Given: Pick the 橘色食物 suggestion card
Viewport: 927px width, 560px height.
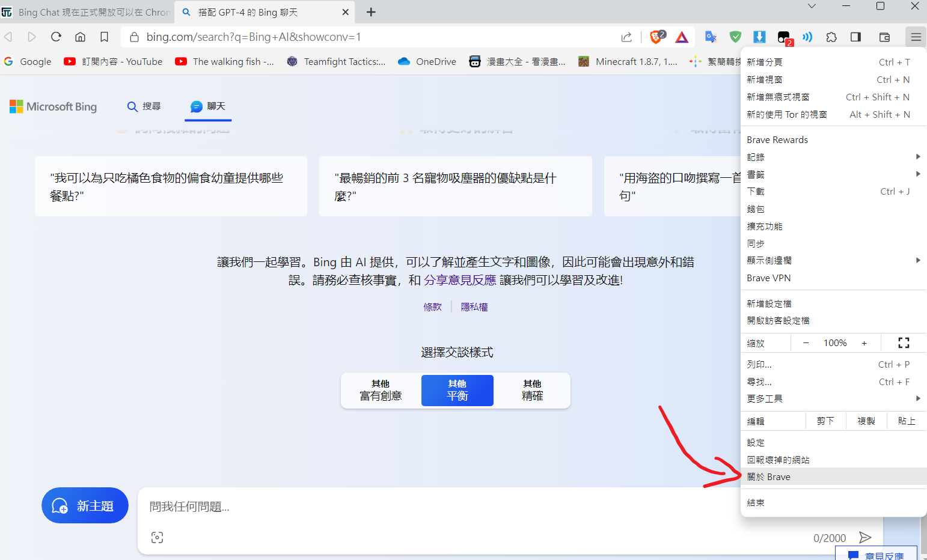Looking at the screenshot, I should click(x=171, y=186).
